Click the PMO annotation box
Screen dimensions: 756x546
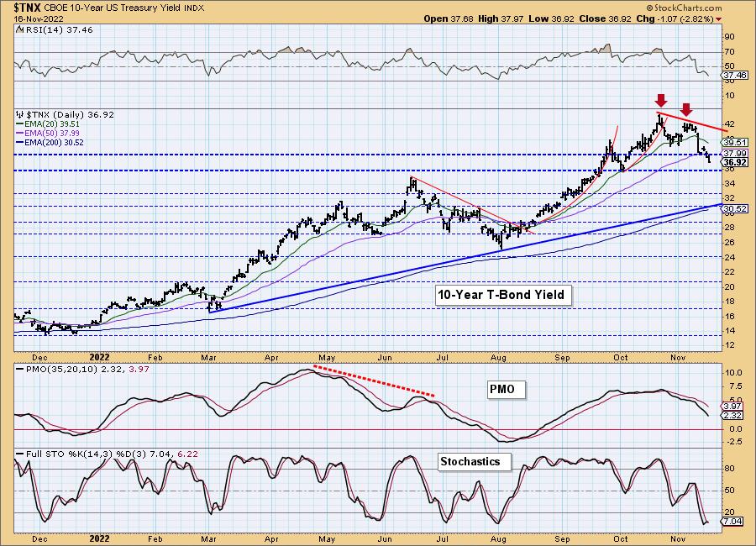[x=507, y=389]
